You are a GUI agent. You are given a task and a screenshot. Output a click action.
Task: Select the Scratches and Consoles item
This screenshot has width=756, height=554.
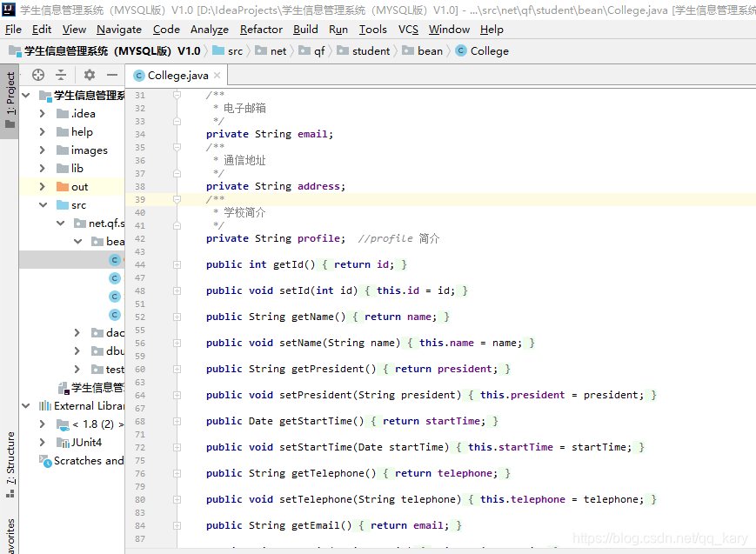81,461
